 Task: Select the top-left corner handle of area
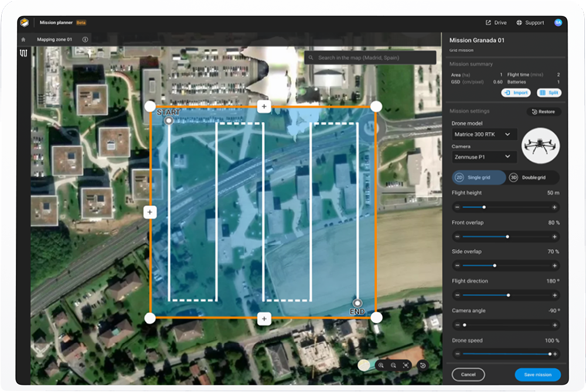(x=150, y=107)
